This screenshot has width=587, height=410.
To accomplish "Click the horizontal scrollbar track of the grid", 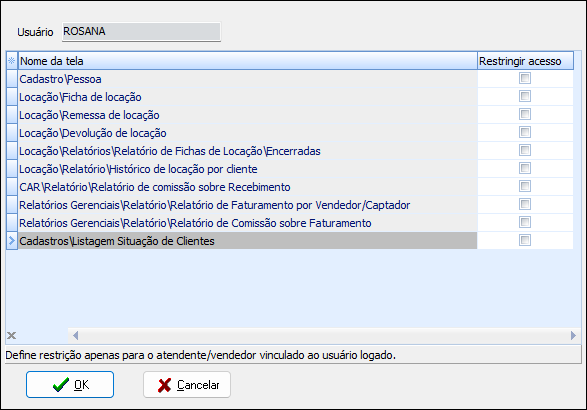I will click(324, 335).
